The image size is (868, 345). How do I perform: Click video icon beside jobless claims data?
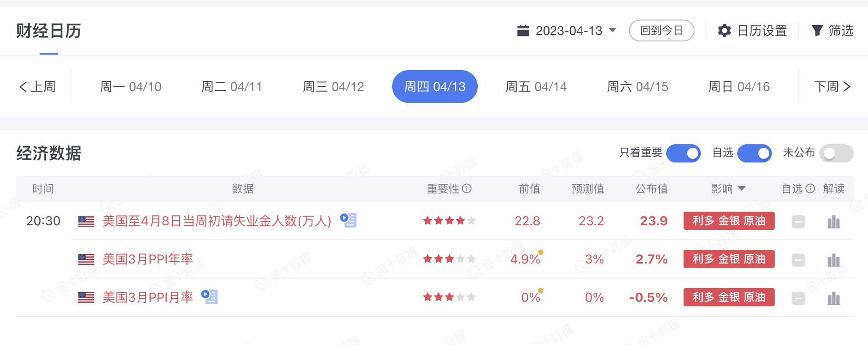coord(348,220)
